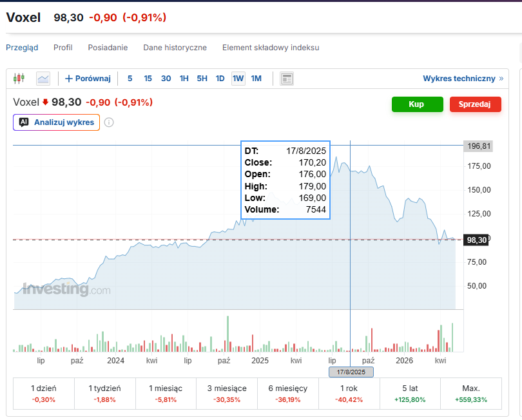522x420 pixels.
Task: Select the 1D interval
Action: 220,79
